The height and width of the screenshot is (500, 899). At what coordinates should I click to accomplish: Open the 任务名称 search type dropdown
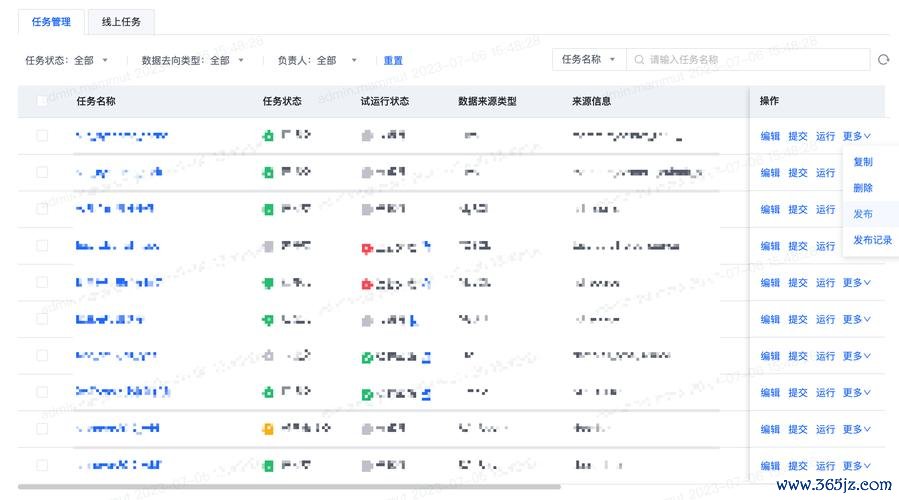coord(589,59)
